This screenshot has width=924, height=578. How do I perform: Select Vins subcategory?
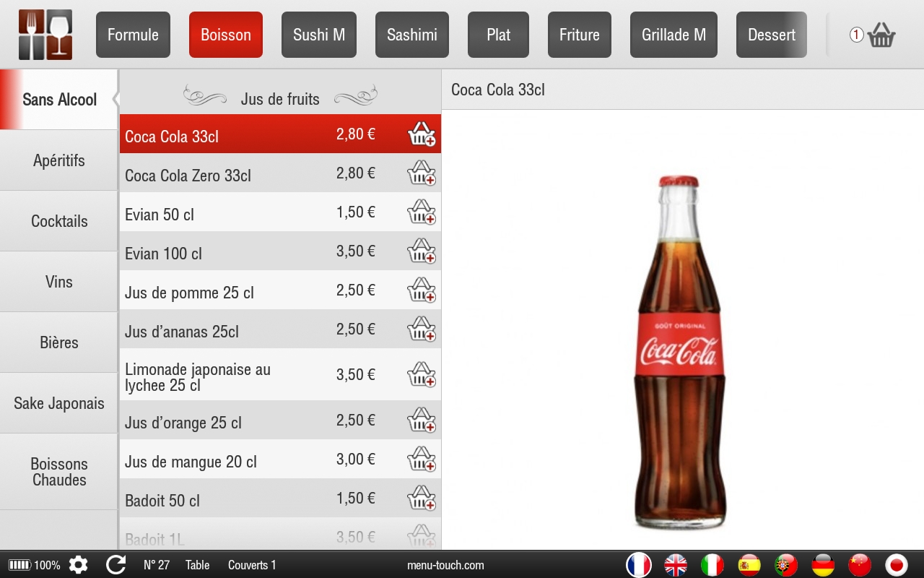tap(59, 282)
